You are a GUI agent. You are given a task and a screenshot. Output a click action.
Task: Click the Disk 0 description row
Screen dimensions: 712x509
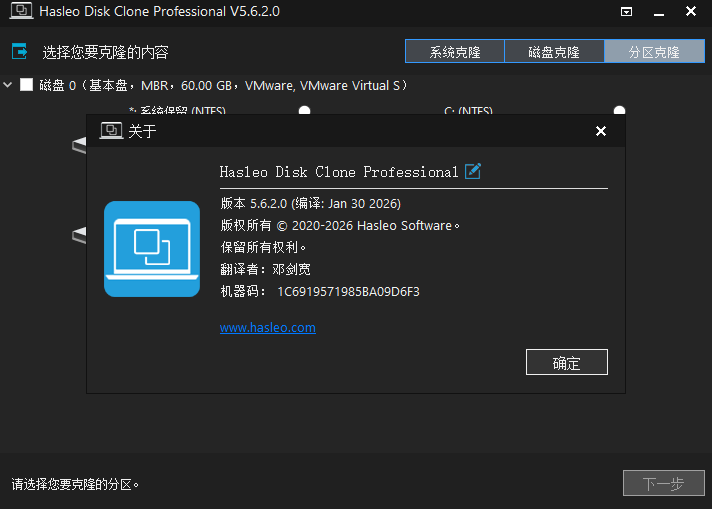click(x=223, y=85)
